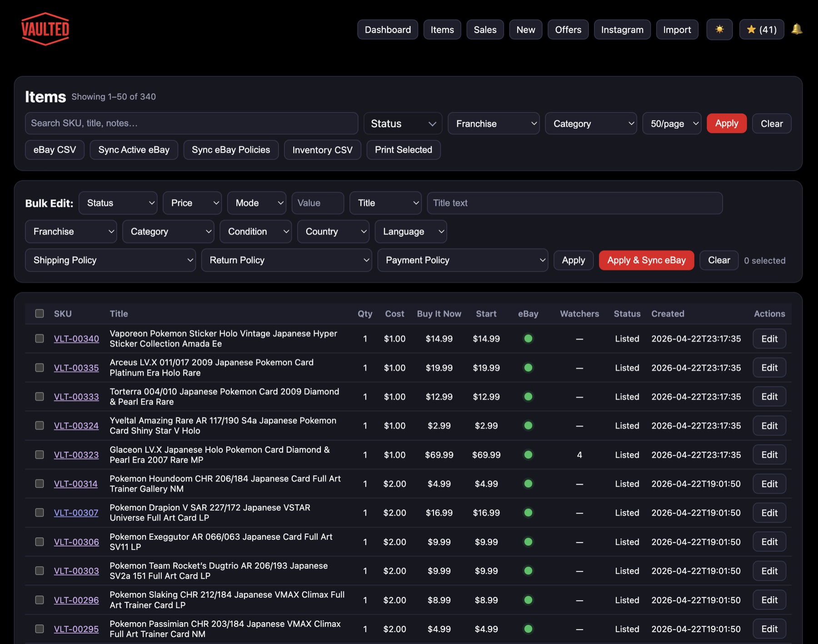
Task: Check the row checkbox for VLT-00306
Action: [40, 542]
